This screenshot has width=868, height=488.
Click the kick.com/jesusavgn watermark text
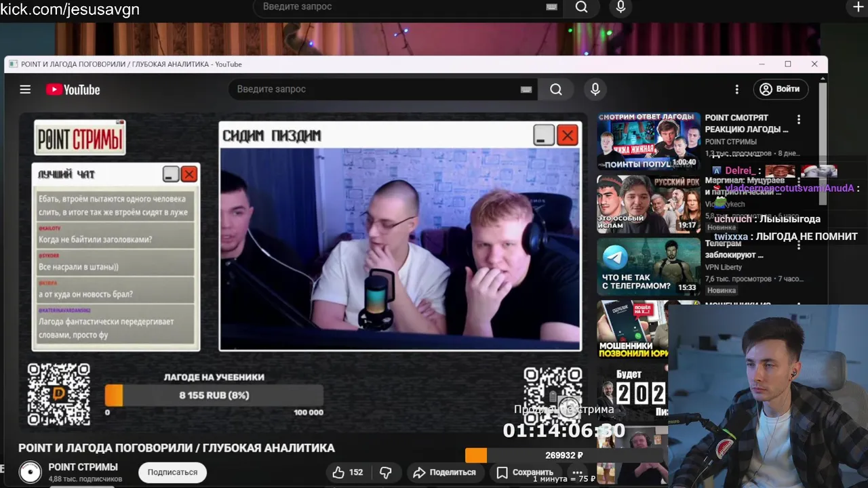coord(70,9)
